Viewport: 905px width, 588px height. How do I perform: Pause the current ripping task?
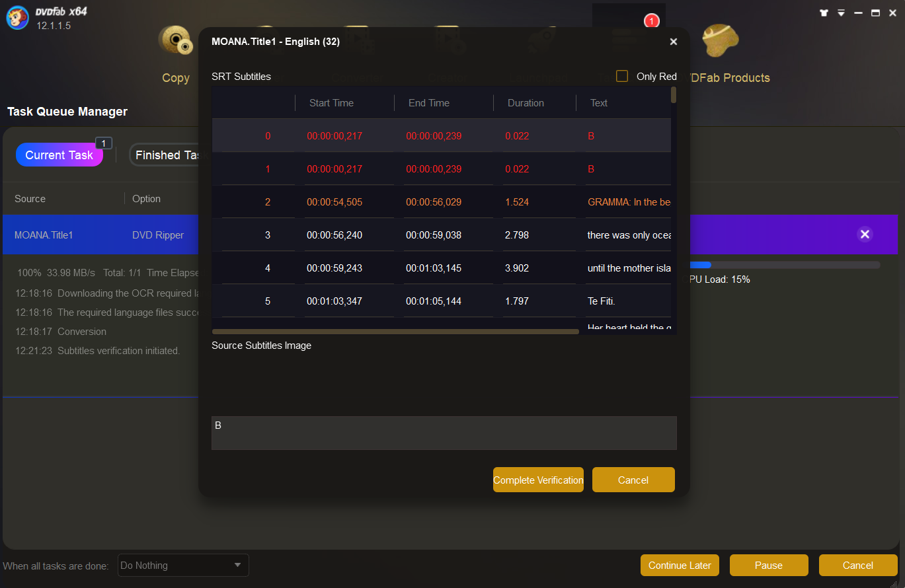tap(769, 566)
